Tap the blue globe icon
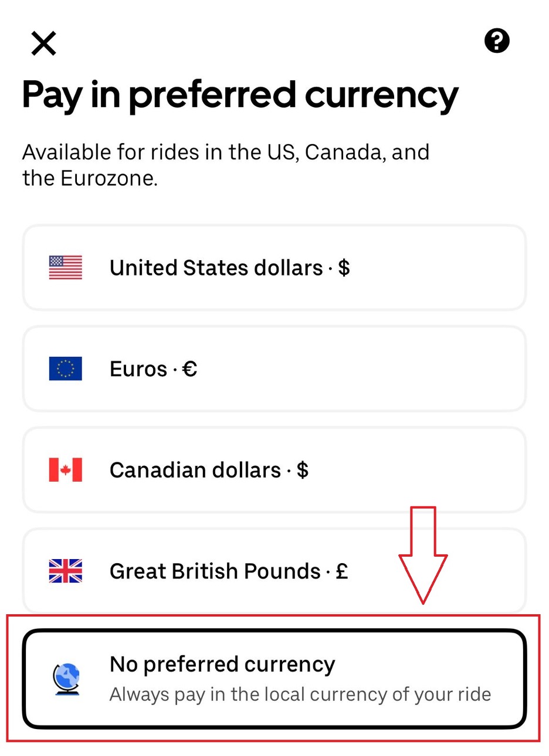 pyautogui.click(x=66, y=679)
